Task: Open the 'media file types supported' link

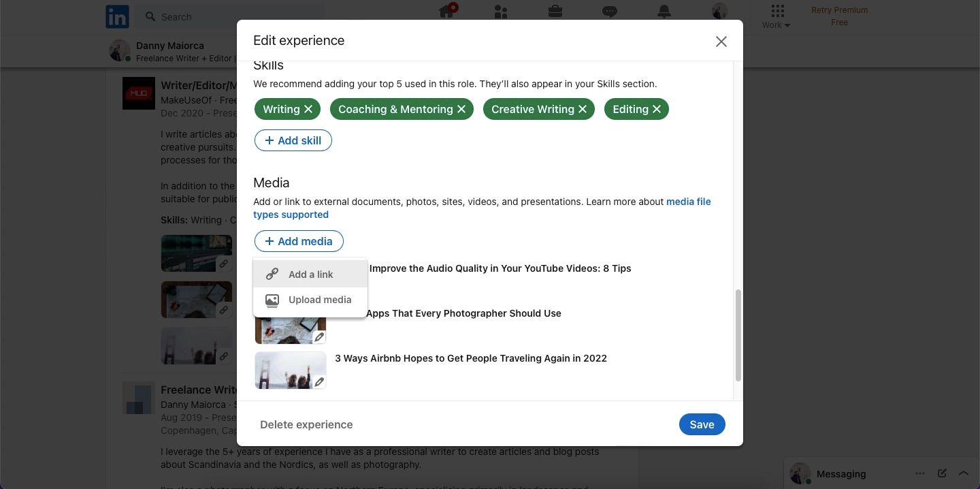Action: coord(687,201)
